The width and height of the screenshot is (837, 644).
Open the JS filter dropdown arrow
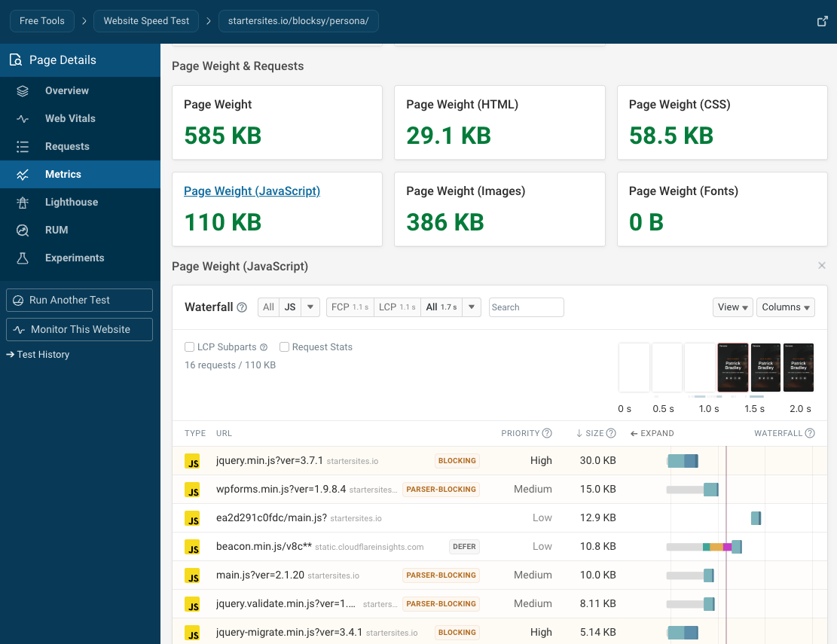point(310,307)
